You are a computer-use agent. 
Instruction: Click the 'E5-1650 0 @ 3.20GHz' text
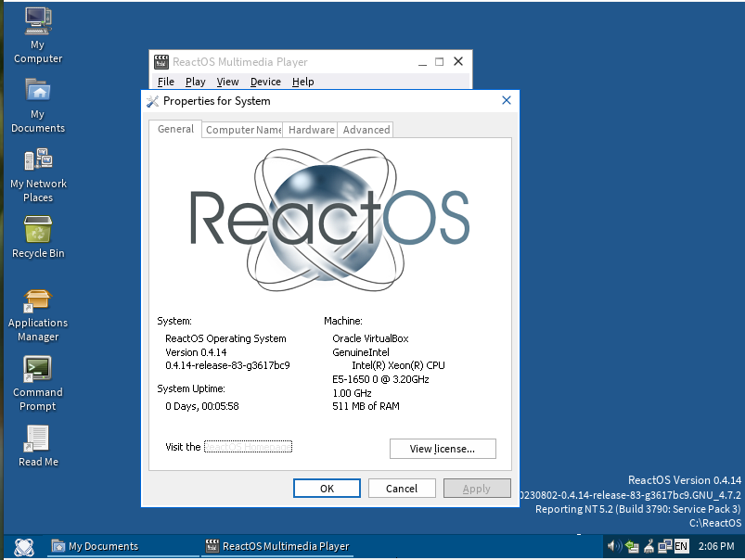click(380, 379)
